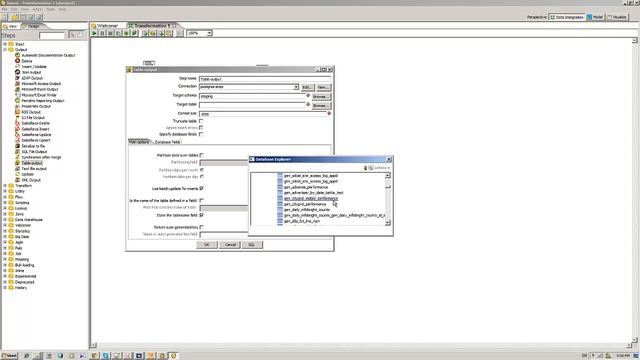The height and width of the screenshot is (360, 640).
Task: Expand the Utility folder
Action: point(5,191)
